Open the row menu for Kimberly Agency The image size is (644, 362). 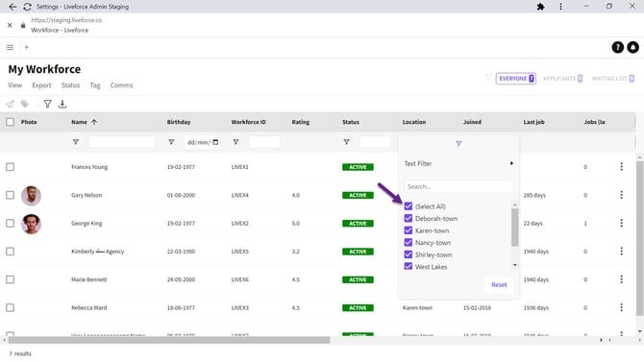pos(621,252)
